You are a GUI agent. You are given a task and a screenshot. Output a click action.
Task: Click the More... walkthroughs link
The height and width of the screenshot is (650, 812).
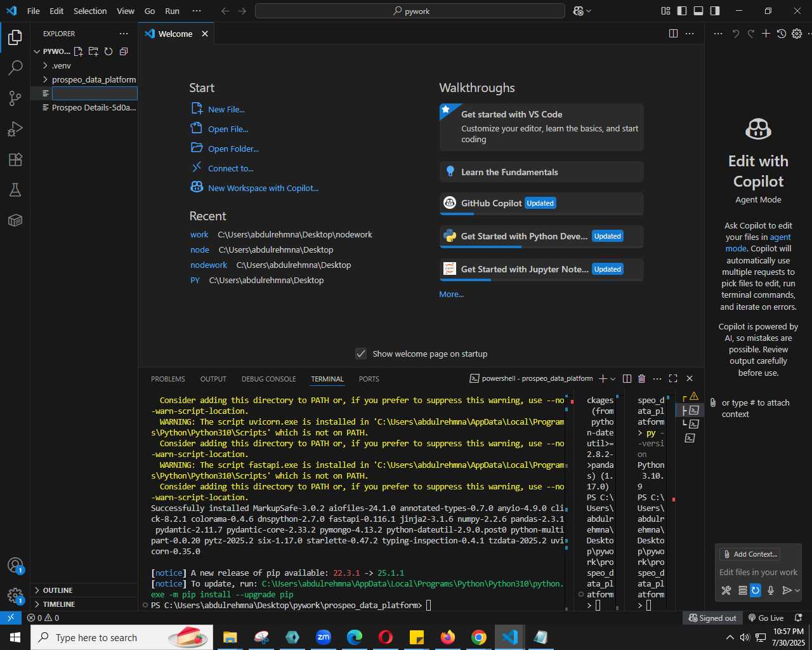[x=451, y=294]
